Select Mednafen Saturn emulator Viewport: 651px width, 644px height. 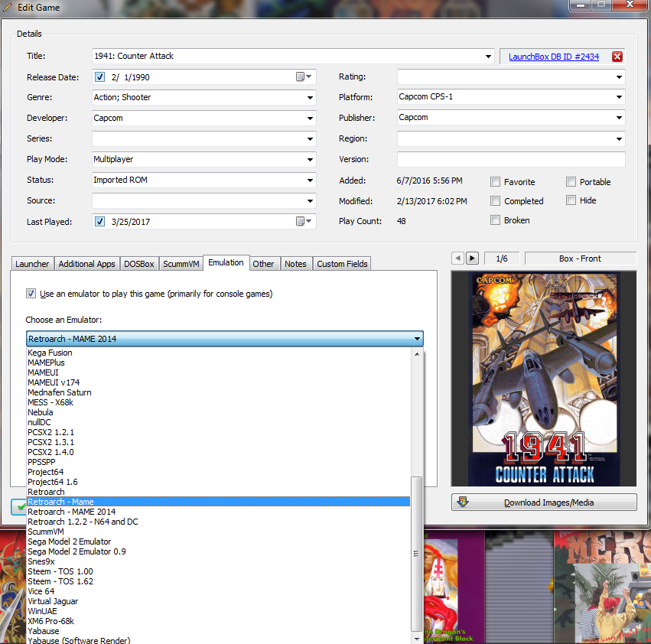point(218,392)
